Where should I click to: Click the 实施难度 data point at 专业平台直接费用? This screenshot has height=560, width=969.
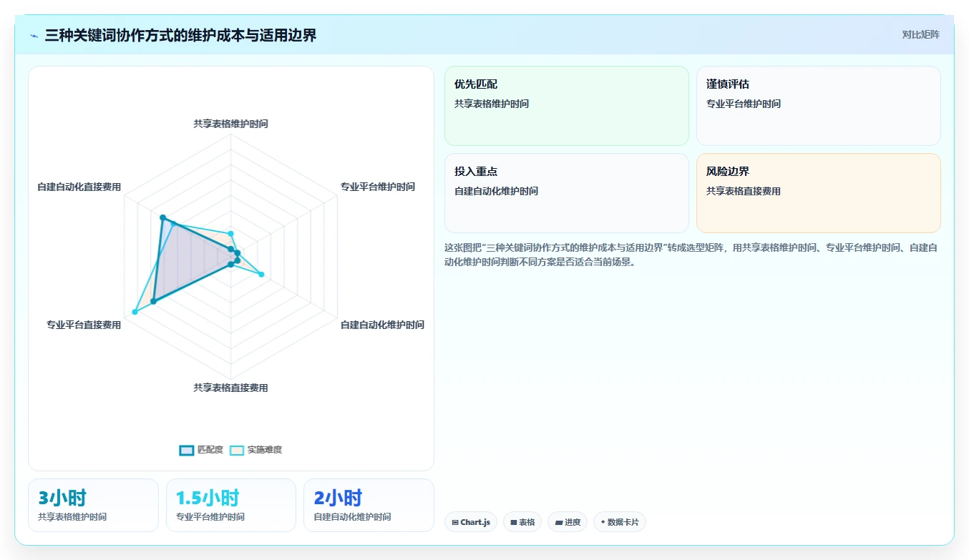[x=135, y=312]
